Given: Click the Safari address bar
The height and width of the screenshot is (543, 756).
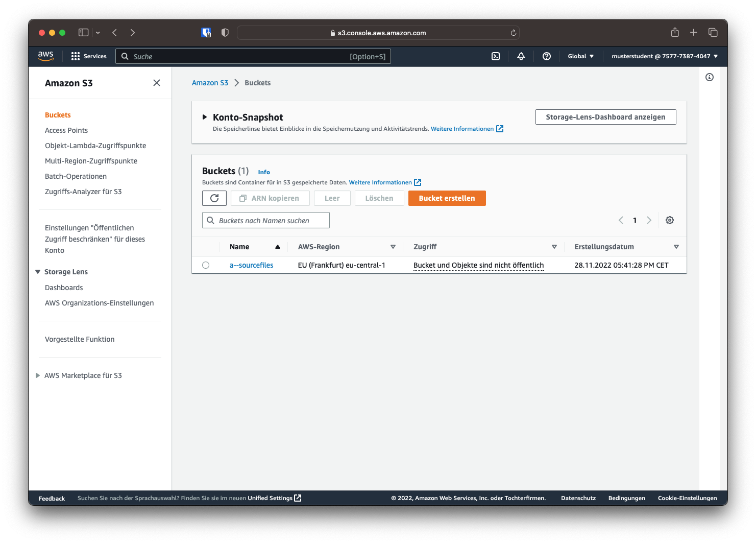Looking at the screenshot, I should (x=378, y=33).
